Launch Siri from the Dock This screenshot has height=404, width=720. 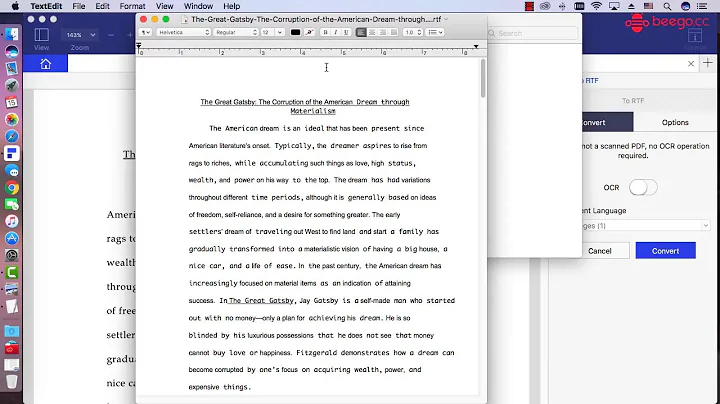point(12,51)
